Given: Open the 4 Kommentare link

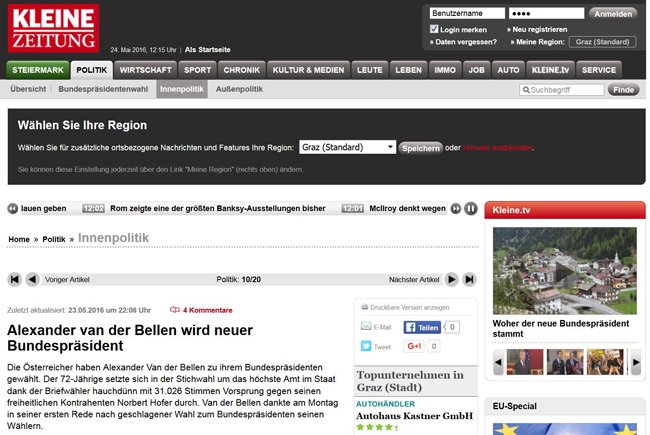Looking at the screenshot, I should click(201, 310).
